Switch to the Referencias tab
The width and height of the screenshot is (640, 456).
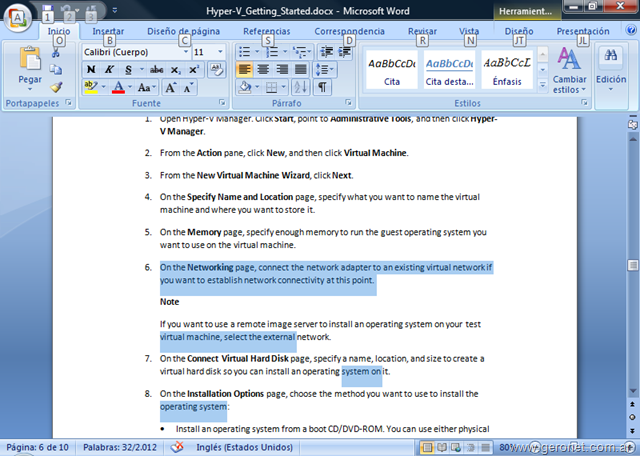(267, 31)
